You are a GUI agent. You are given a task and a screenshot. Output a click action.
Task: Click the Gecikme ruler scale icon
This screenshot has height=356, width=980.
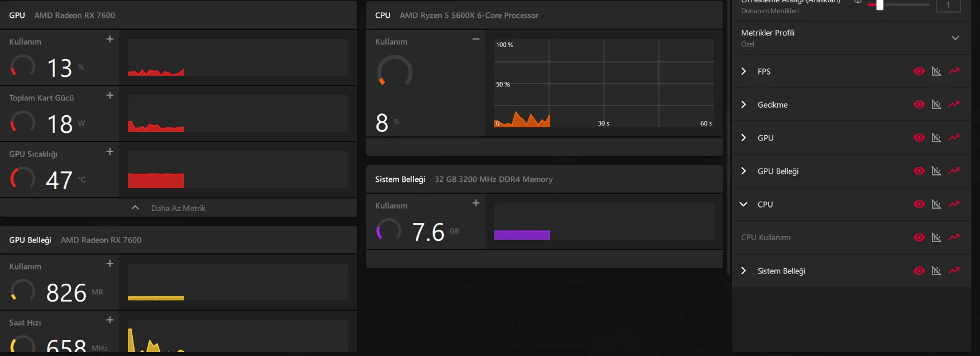[936, 104]
